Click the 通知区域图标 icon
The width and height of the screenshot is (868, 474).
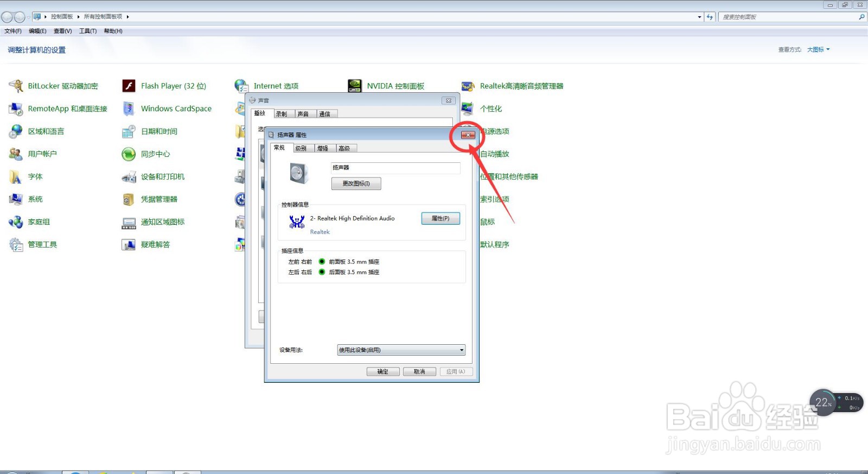pos(129,222)
